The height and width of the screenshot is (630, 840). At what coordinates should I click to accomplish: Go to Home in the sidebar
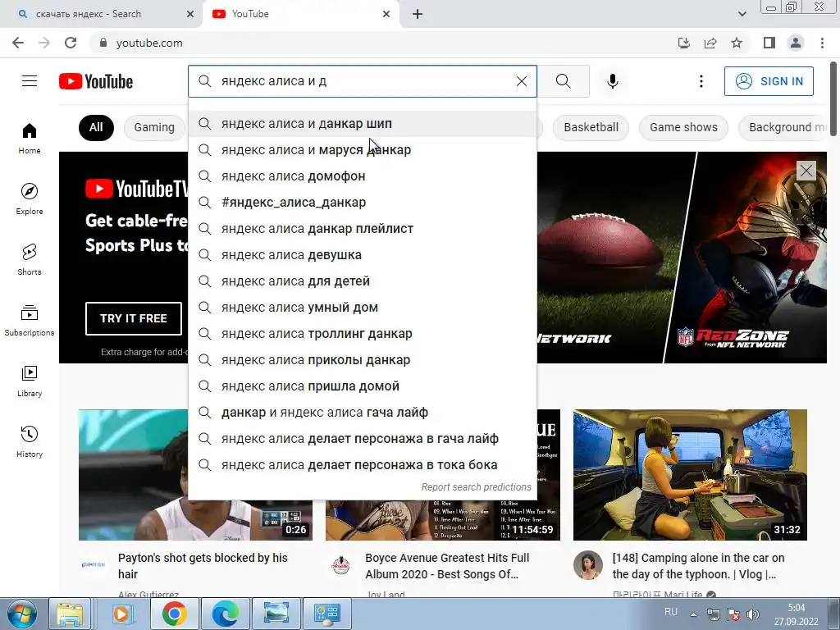30,138
